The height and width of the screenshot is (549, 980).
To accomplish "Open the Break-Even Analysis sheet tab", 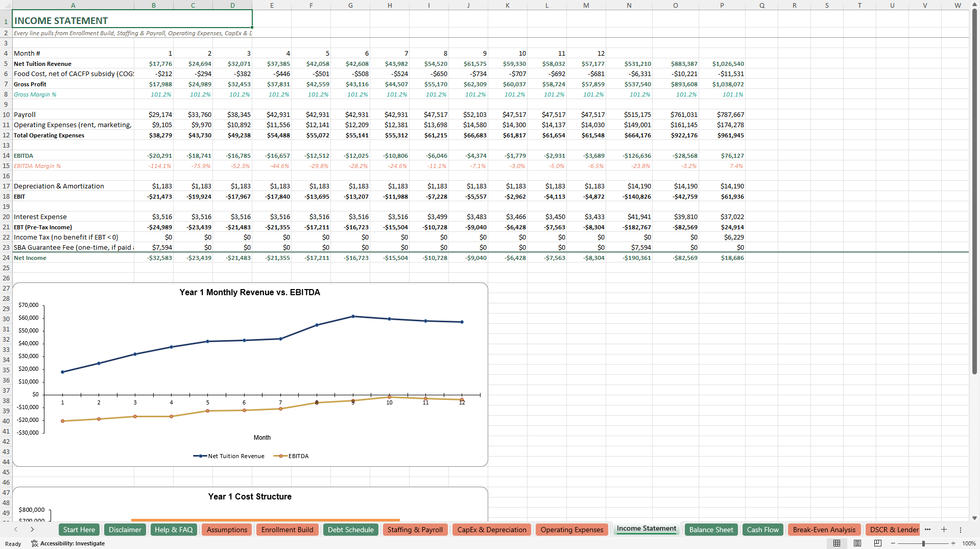I will click(824, 530).
